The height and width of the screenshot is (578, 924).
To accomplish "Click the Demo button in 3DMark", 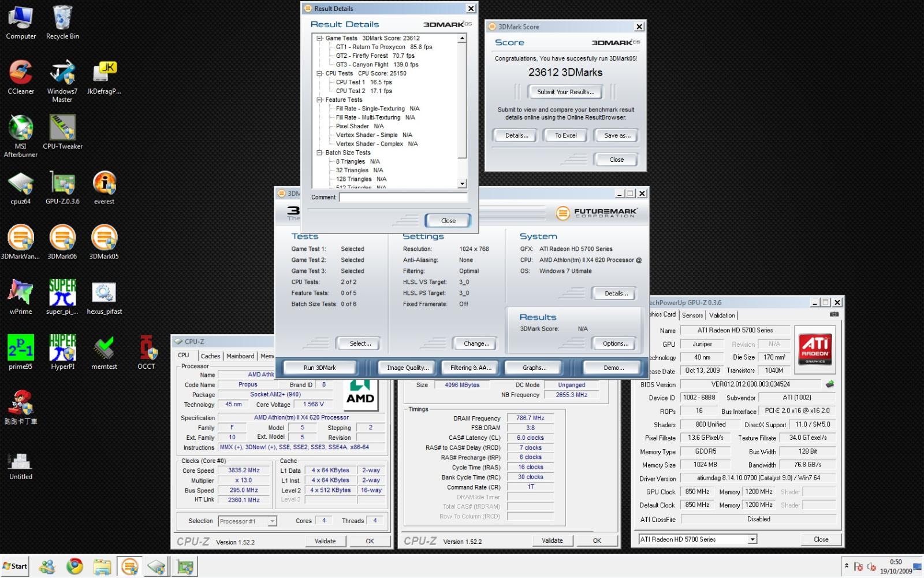I will 613,368.
